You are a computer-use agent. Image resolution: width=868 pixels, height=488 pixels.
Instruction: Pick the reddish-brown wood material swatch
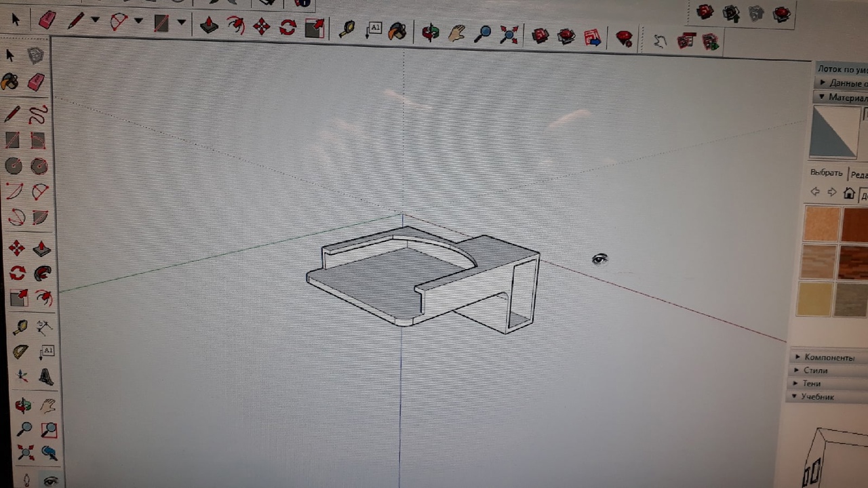(854, 226)
